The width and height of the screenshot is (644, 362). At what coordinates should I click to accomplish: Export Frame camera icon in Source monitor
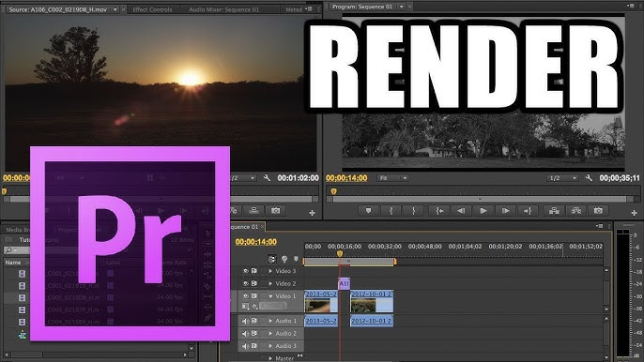tap(276, 211)
